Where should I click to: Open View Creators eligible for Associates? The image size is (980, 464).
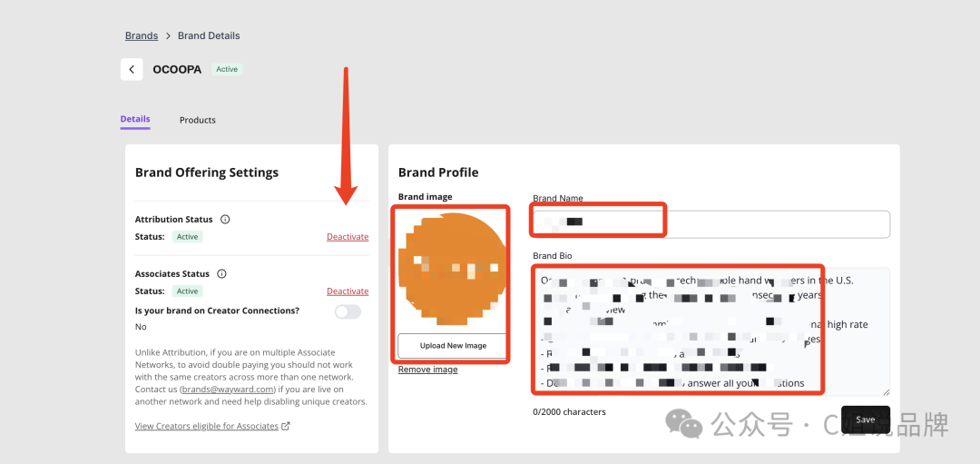pos(206,426)
